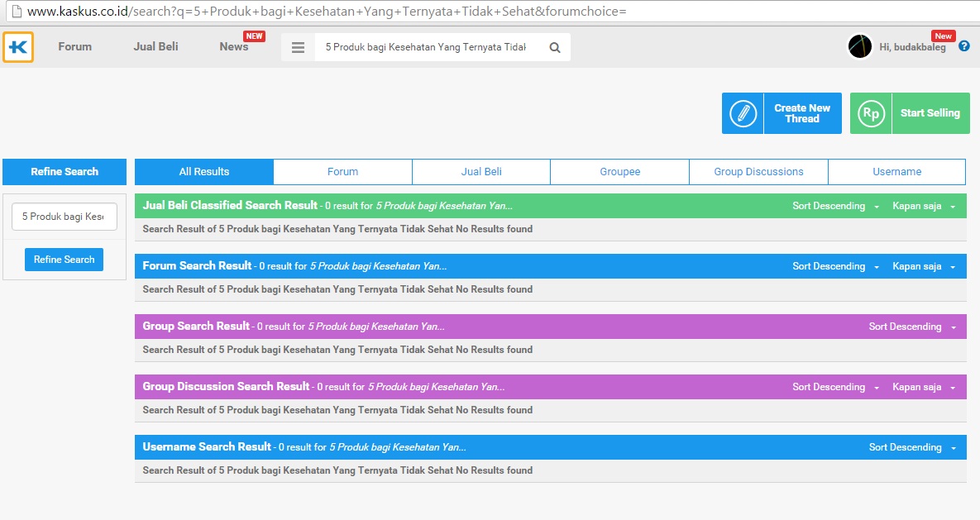Open News in the top navigation bar
The height and width of the screenshot is (520, 980).
234,47
